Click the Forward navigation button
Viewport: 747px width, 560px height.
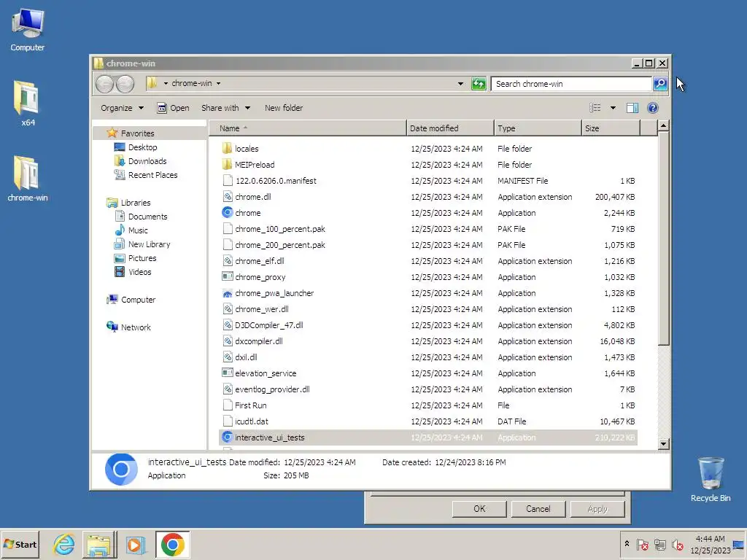click(x=125, y=85)
